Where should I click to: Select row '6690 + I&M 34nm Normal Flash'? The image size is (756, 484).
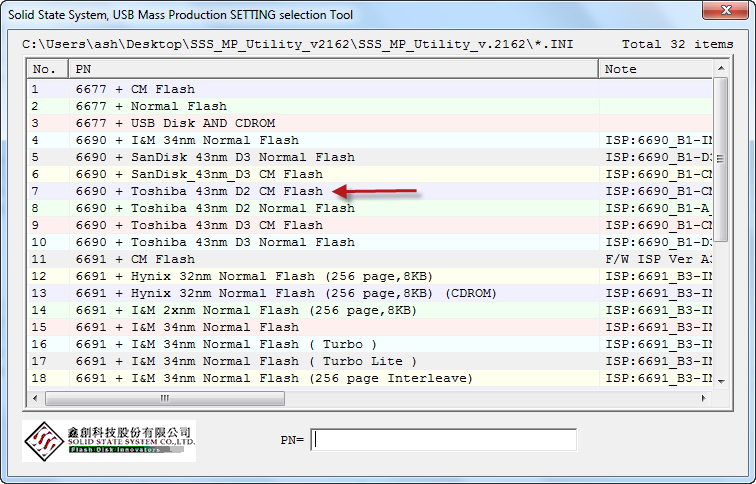pyautogui.click(x=370, y=140)
